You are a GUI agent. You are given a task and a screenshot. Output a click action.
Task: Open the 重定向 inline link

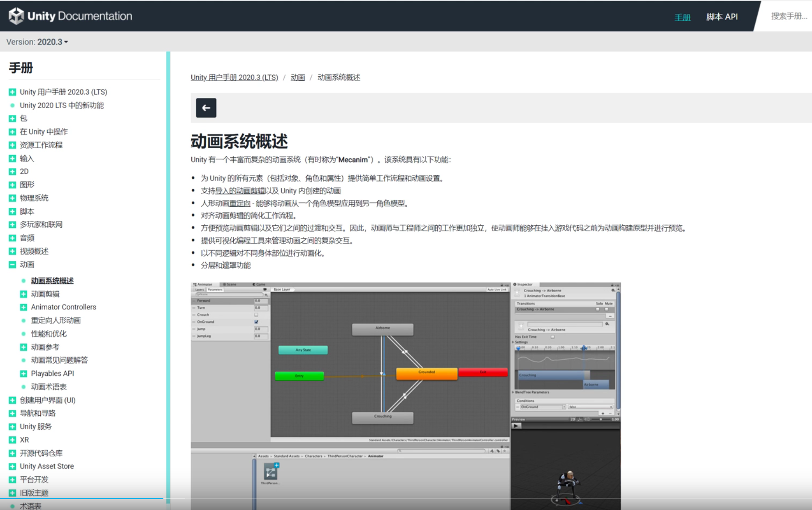240,203
